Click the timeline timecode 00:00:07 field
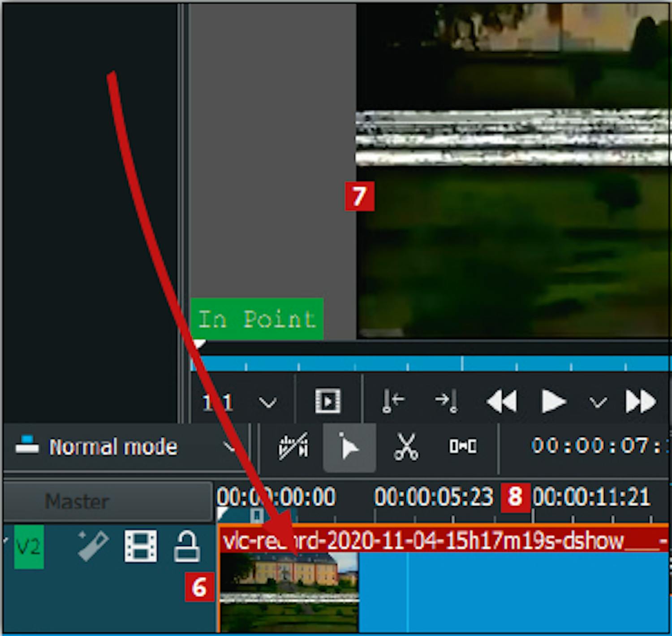672x636 pixels. pos(599,446)
